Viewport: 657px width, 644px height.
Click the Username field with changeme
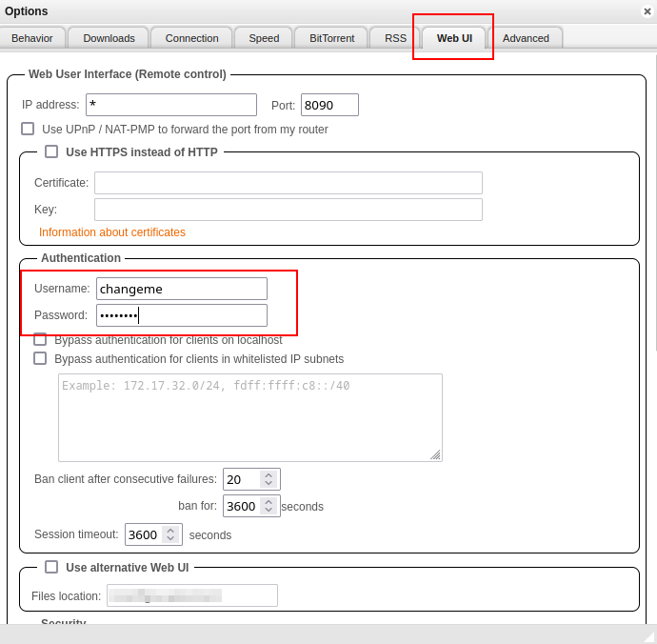pyautogui.click(x=182, y=289)
